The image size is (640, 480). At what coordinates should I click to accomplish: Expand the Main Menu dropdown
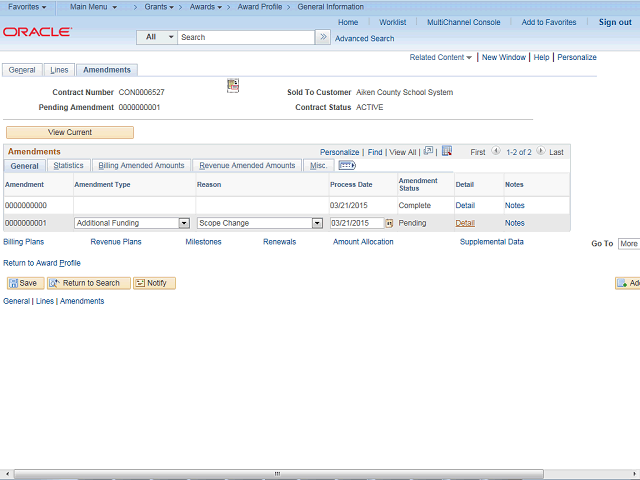pos(93,7)
